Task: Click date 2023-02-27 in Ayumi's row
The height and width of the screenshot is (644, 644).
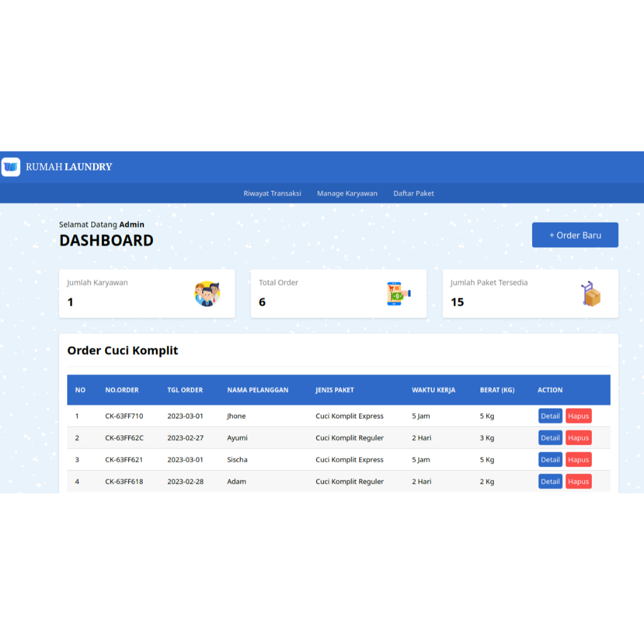Action: [x=186, y=438]
